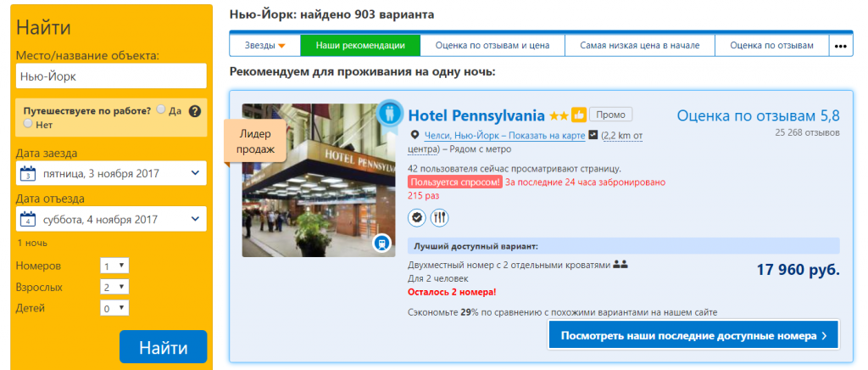This screenshot has height=370, width=868.
Task: Click the check-in calendar icon
Action: (28, 173)
